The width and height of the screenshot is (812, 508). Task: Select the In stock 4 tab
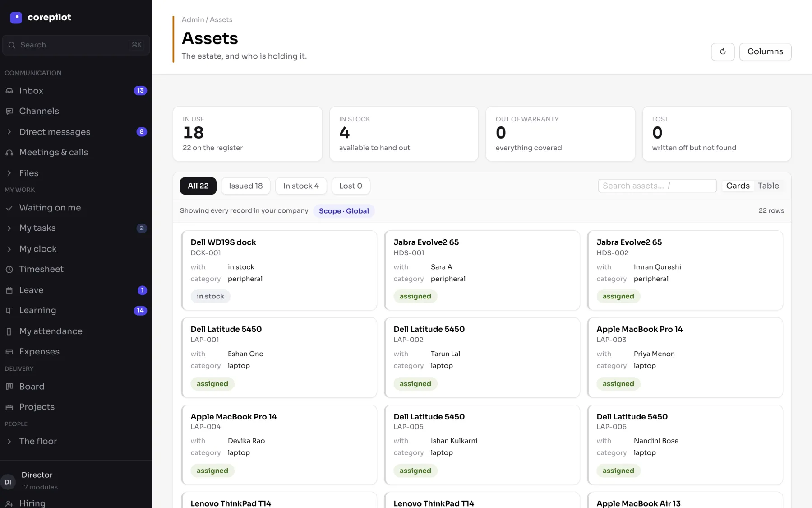click(x=301, y=186)
